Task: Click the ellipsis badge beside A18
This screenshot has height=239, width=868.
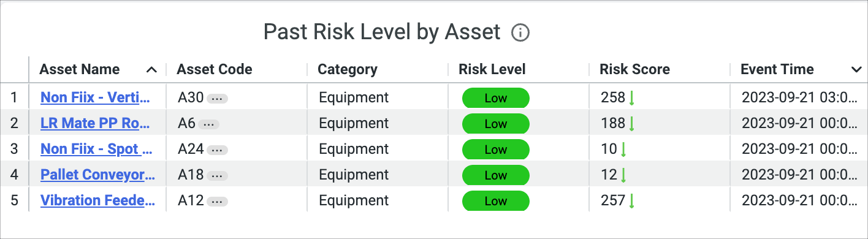Action: click(218, 175)
